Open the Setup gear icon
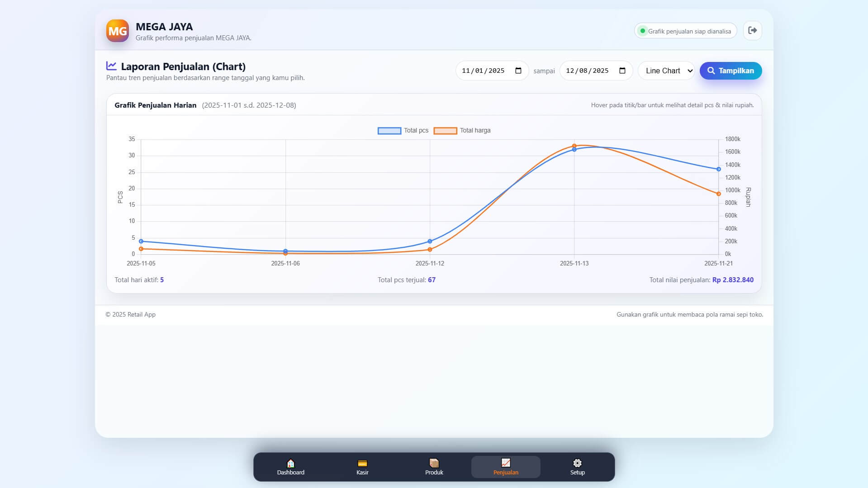Image resolution: width=868 pixels, height=488 pixels. click(x=577, y=463)
